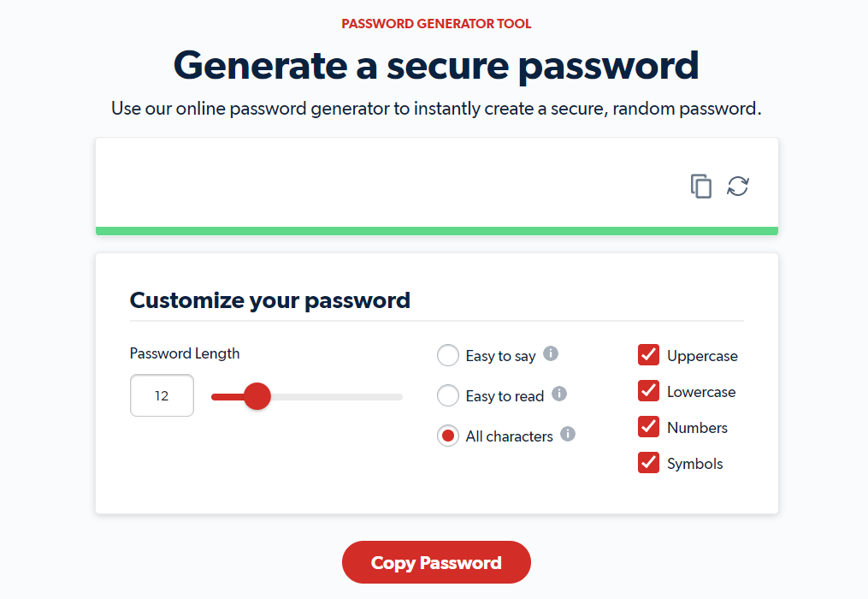Click info icon beside Easy to say

pyautogui.click(x=551, y=353)
